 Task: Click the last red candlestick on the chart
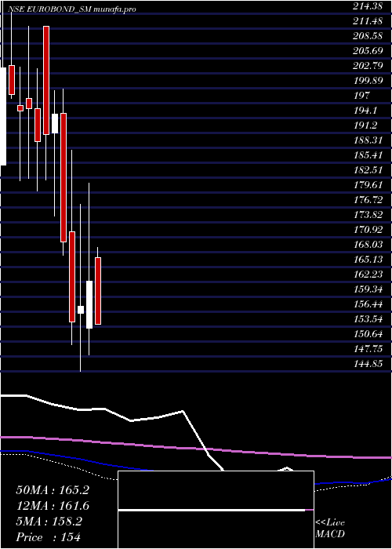tap(98, 291)
